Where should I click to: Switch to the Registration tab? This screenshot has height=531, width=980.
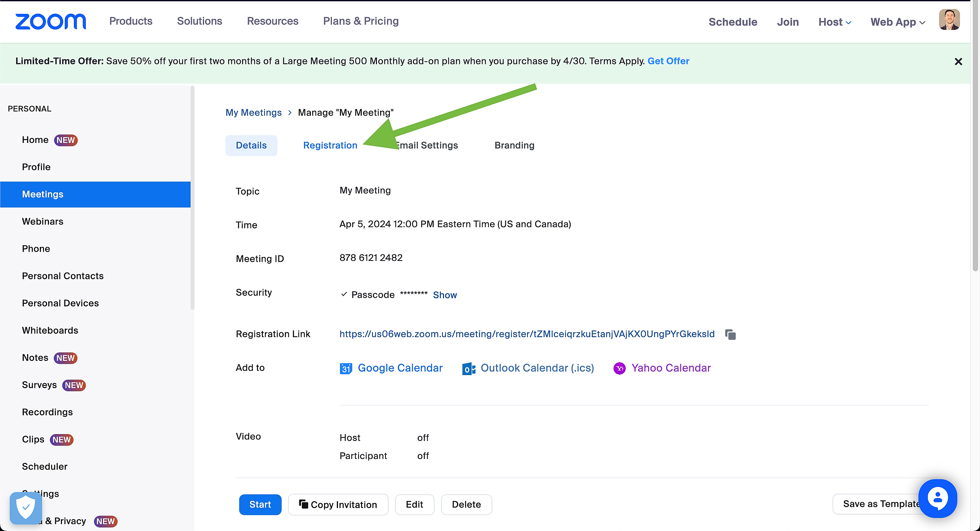tap(330, 145)
